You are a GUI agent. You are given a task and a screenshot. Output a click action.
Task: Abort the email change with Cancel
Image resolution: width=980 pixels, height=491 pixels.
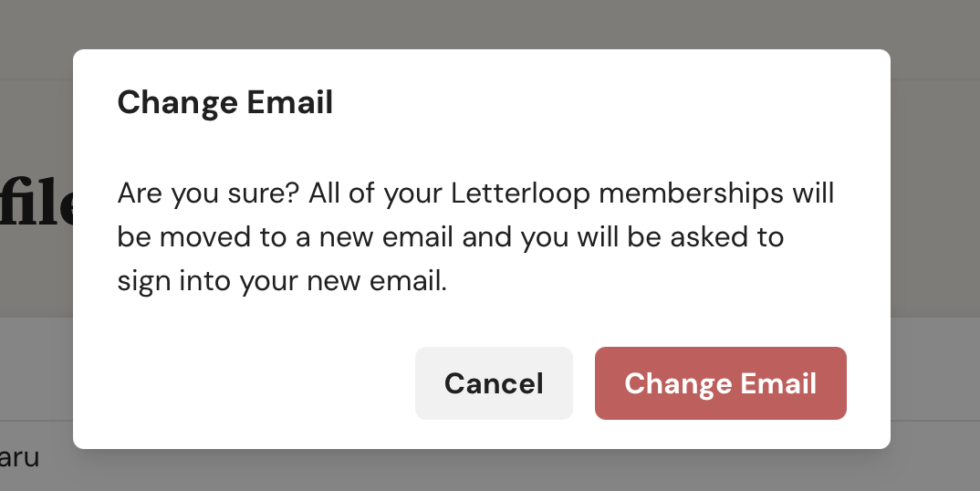(494, 383)
